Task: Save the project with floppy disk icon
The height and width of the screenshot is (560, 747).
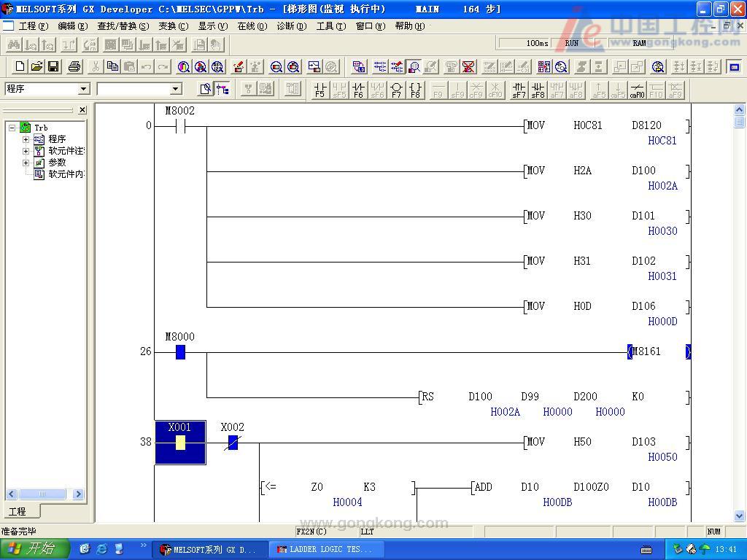Action: tap(53, 67)
